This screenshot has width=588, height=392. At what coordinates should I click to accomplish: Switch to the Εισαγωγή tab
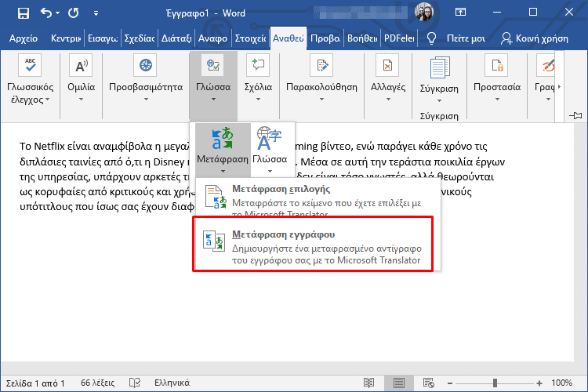(x=103, y=38)
